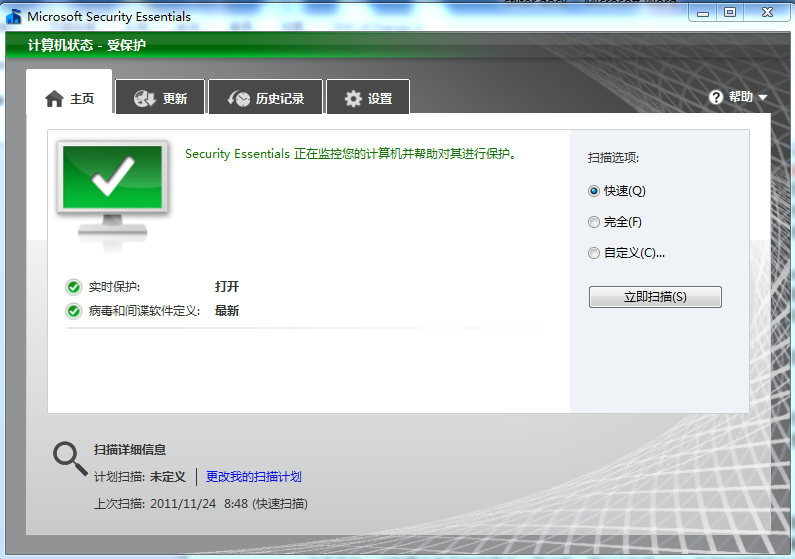Start scan with 立即扫描(S) button
The width and height of the screenshot is (795, 559).
[655, 297]
